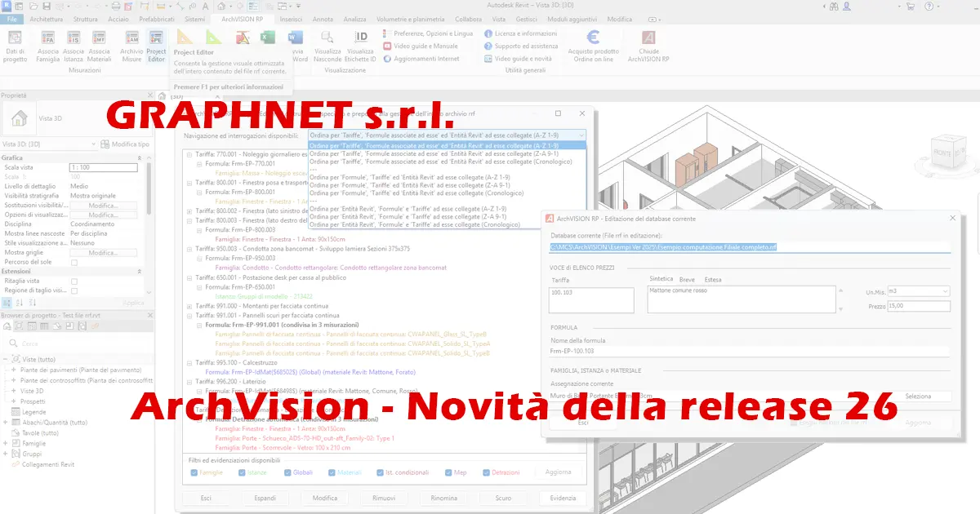The width and height of the screenshot is (980, 514).
Task: Open Video guide e novità
Action: coord(517,59)
